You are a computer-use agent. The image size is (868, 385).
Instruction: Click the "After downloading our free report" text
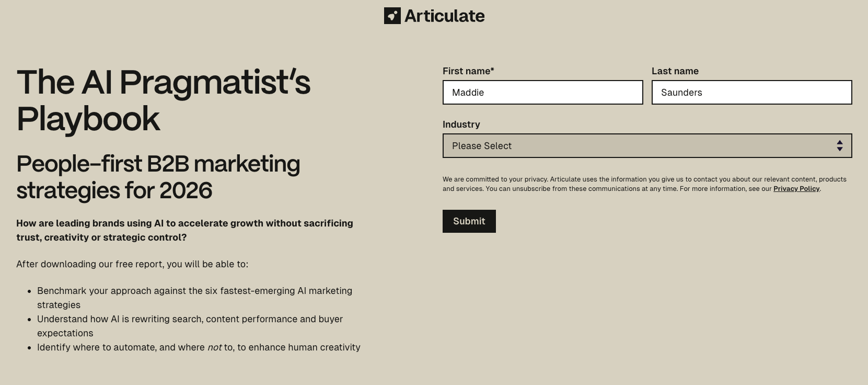132,264
